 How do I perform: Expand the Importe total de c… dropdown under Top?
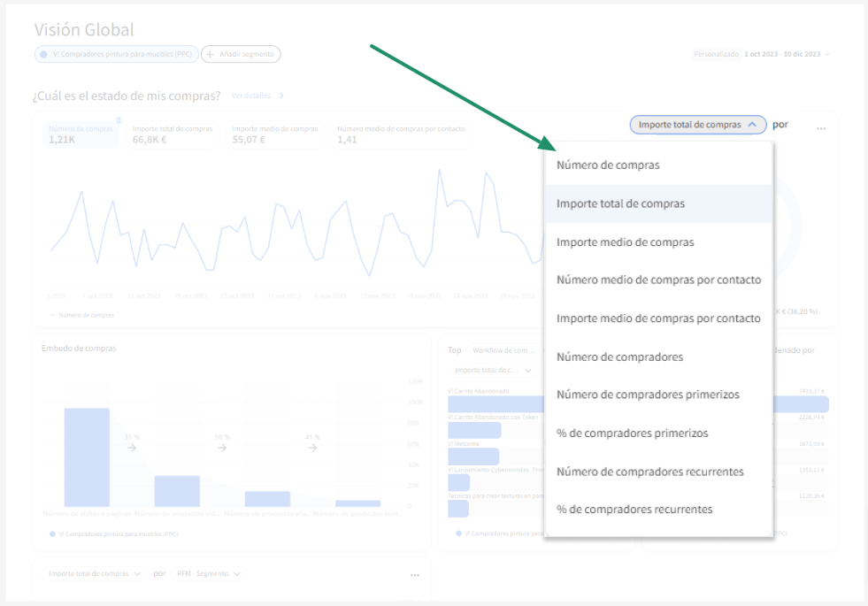(493, 370)
